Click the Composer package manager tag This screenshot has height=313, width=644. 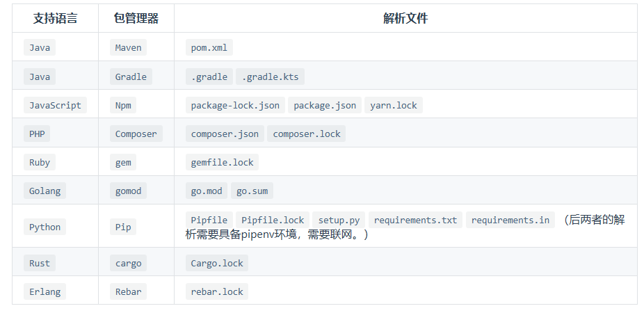136,134
